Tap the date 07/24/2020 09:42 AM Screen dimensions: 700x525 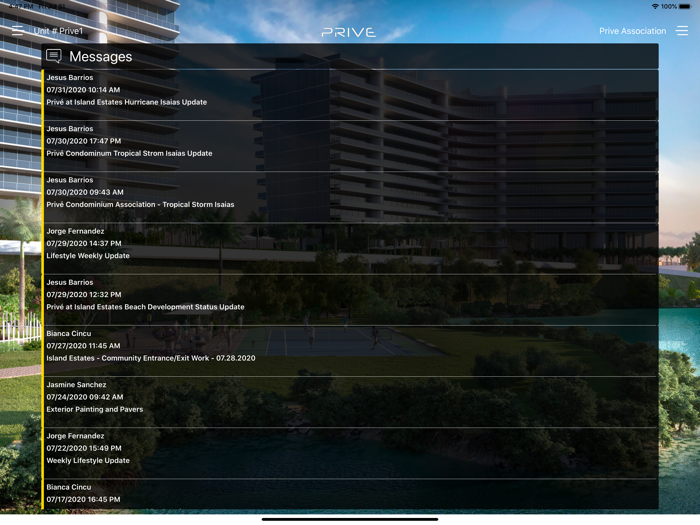pyautogui.click(x=85, y=397)
